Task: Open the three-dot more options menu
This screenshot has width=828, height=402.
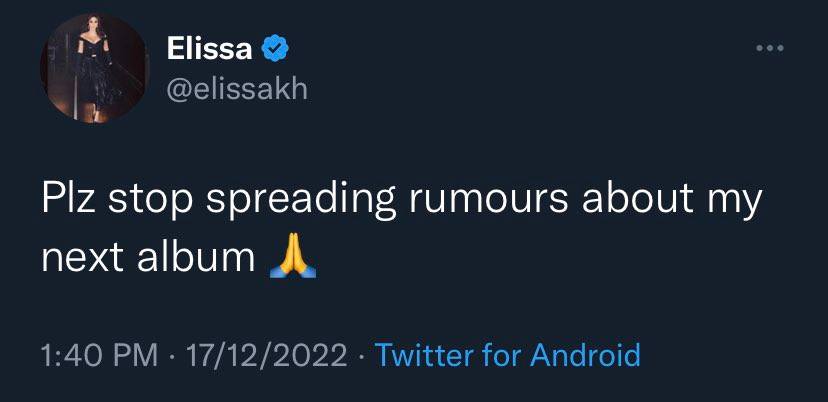Action: click(768, 50)
